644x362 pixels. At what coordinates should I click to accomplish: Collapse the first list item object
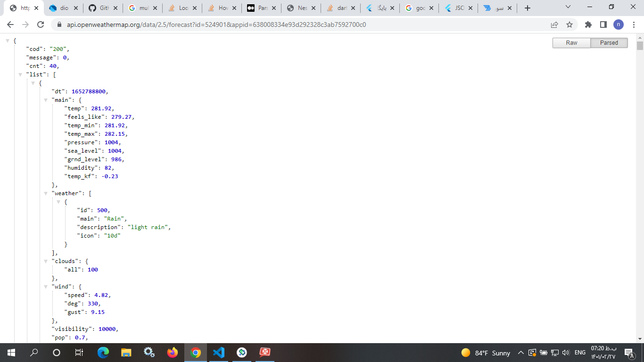click(33, 83)
